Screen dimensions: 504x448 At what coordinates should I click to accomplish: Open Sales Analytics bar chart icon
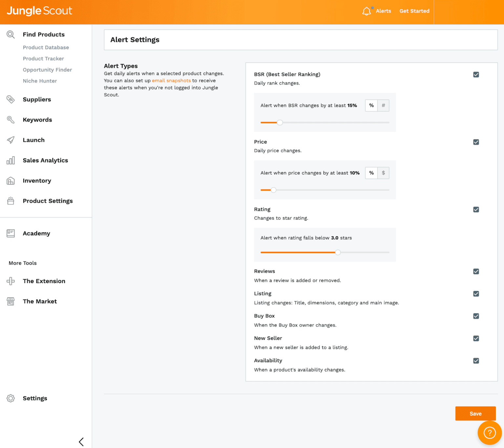tap(11, 160)
